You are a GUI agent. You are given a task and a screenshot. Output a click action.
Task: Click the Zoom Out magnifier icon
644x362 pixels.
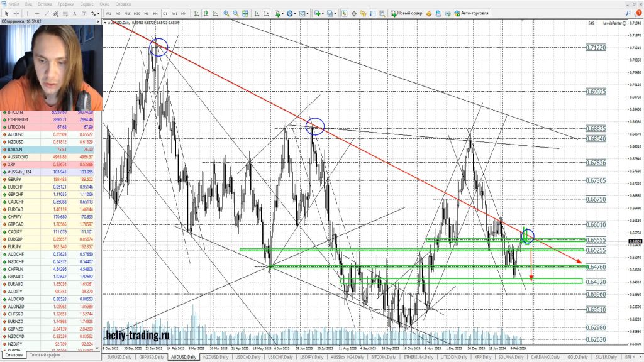tap(235, 13)
